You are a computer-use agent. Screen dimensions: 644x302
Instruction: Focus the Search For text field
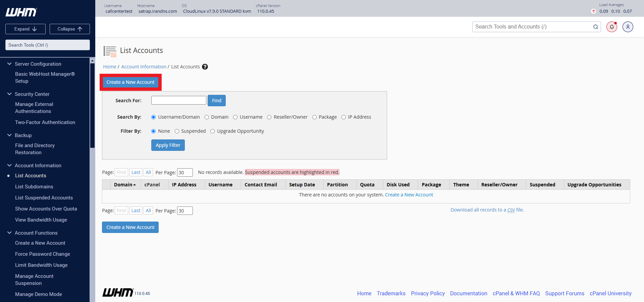point(178,100)
